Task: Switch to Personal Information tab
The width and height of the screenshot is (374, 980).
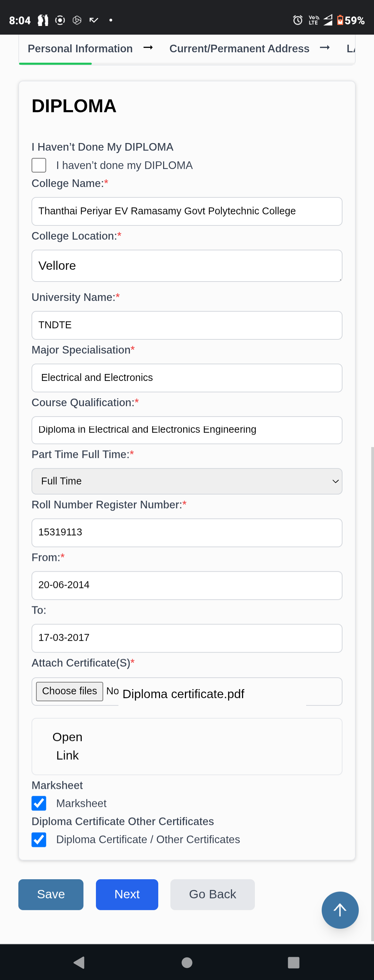Action: click(80, 49)
